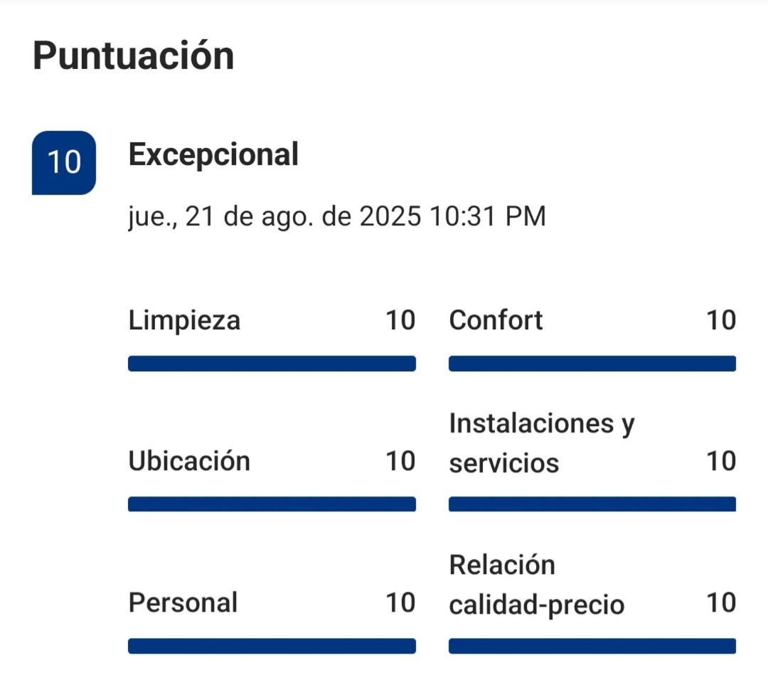Viewport: 768px width, 700px height.
Task: Tap the Confort score number 10
Action: tap(720, 321)
